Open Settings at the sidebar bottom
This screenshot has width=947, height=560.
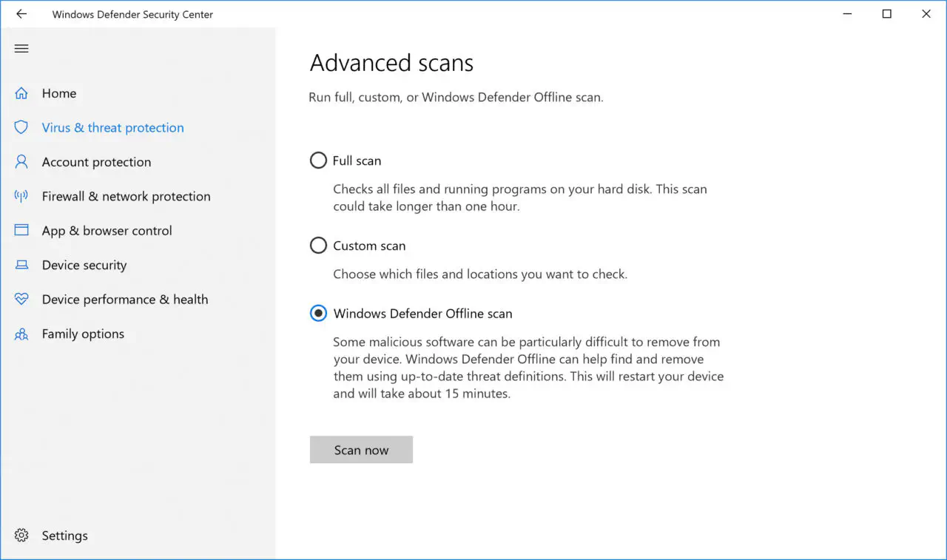(65, 536)
